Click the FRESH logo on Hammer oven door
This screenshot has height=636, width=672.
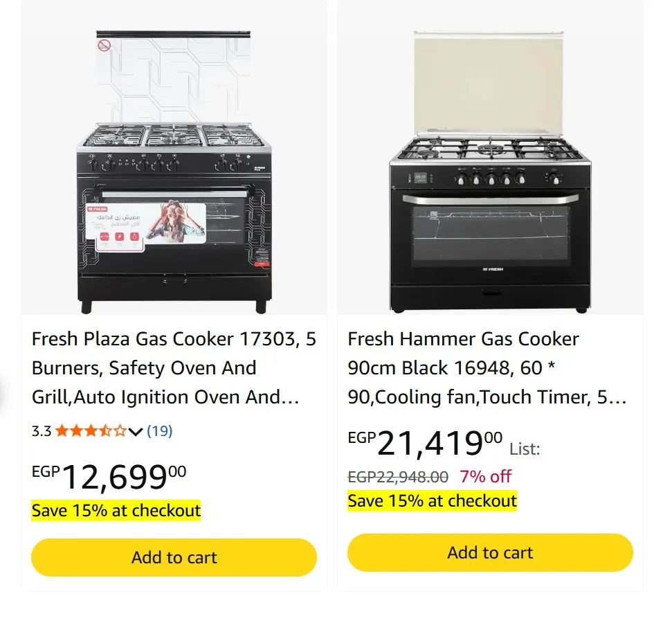pyautogui.click(x=493, y=269)
